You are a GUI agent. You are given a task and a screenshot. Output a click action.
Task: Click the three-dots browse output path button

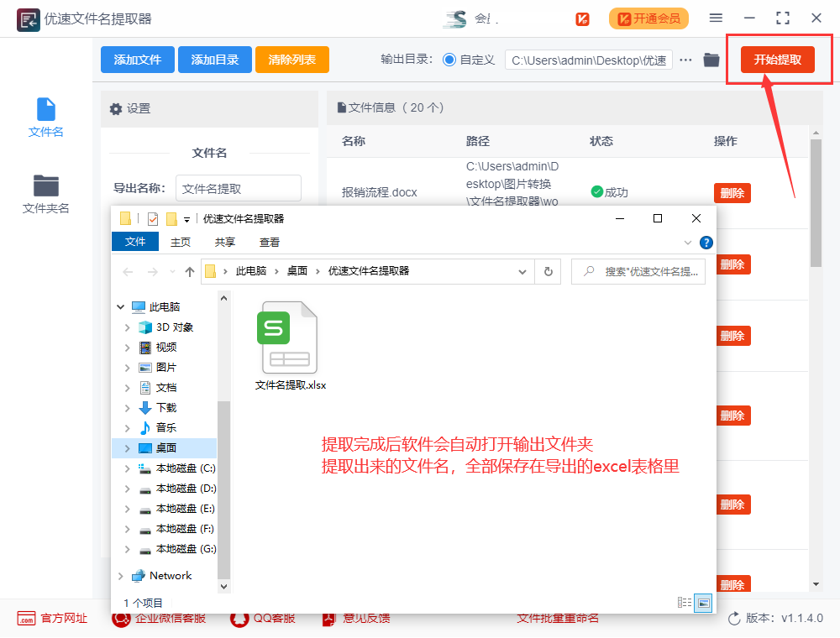click(x=685, y=60)
